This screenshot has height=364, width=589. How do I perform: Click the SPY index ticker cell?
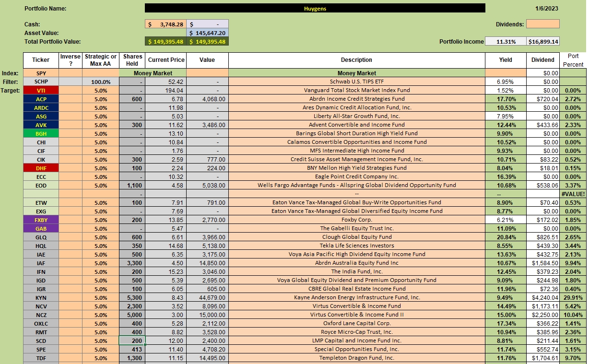[41, 73]
